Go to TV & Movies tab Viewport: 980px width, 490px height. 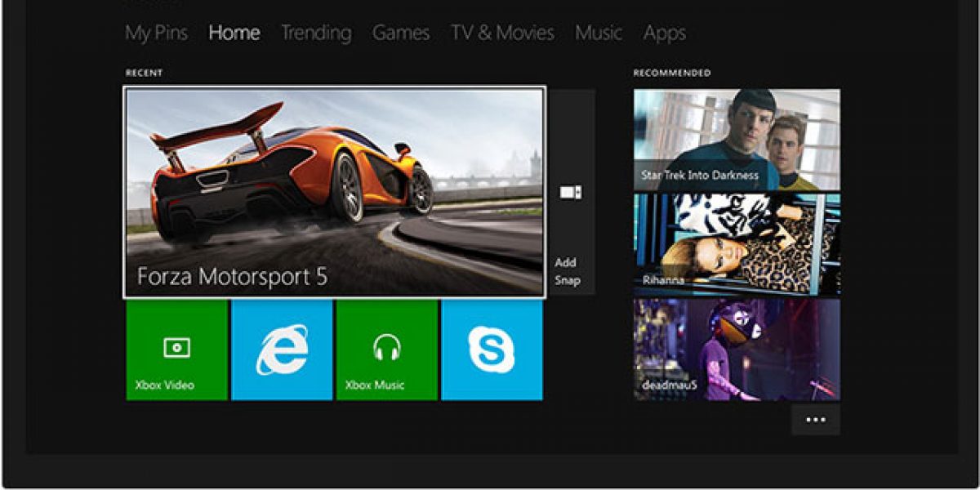(502, 33)
